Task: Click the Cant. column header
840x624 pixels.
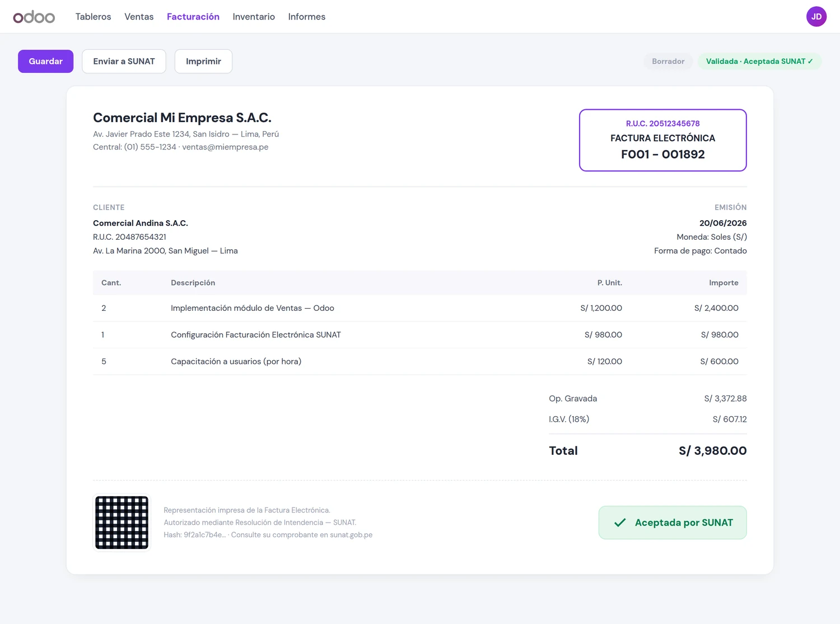Action: [111, 283]
